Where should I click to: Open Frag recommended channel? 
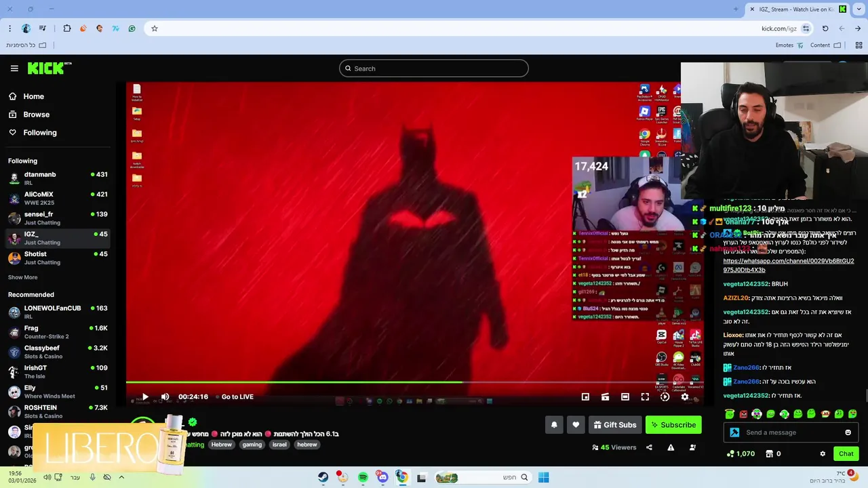coord(58,332)
